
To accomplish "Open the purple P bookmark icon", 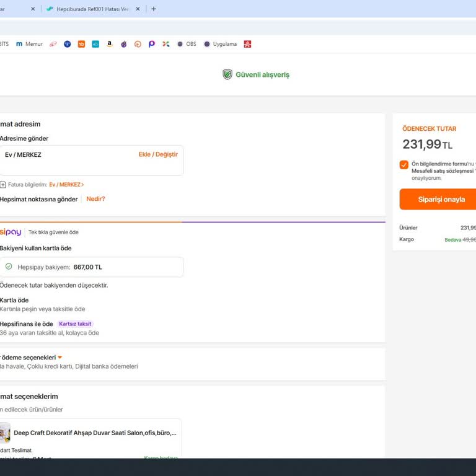I will coord(152,44).
